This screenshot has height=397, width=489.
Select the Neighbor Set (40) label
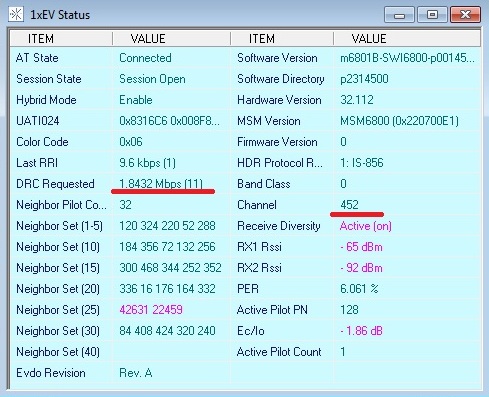58,352
